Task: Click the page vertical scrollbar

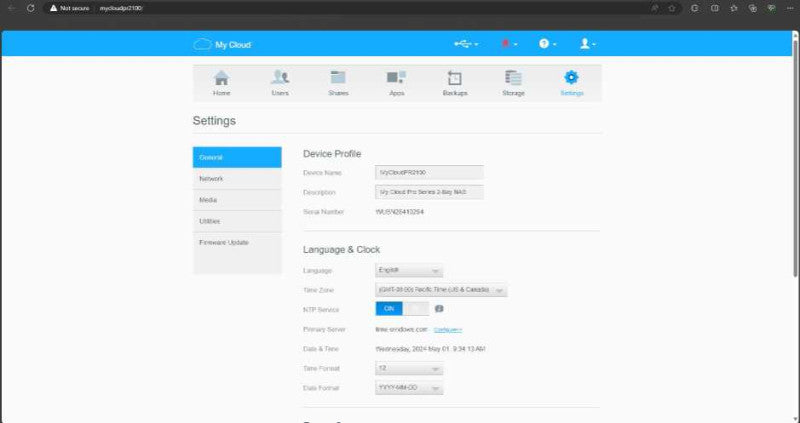Action: [795, 158]
